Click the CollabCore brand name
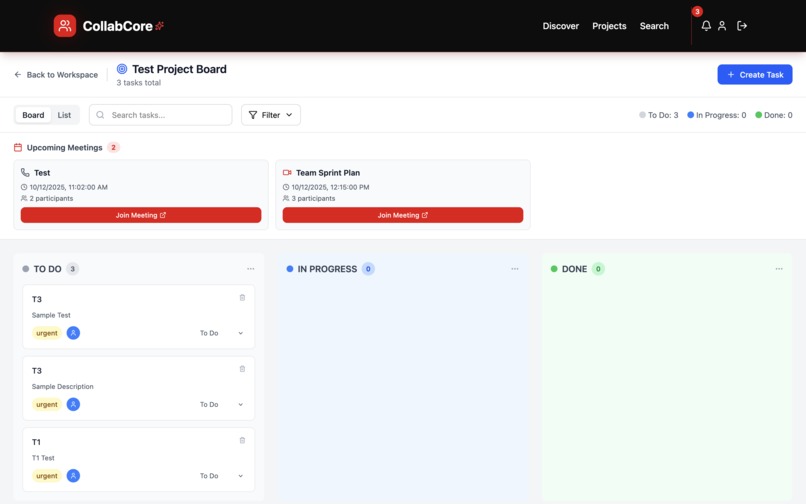 [118, 26]
